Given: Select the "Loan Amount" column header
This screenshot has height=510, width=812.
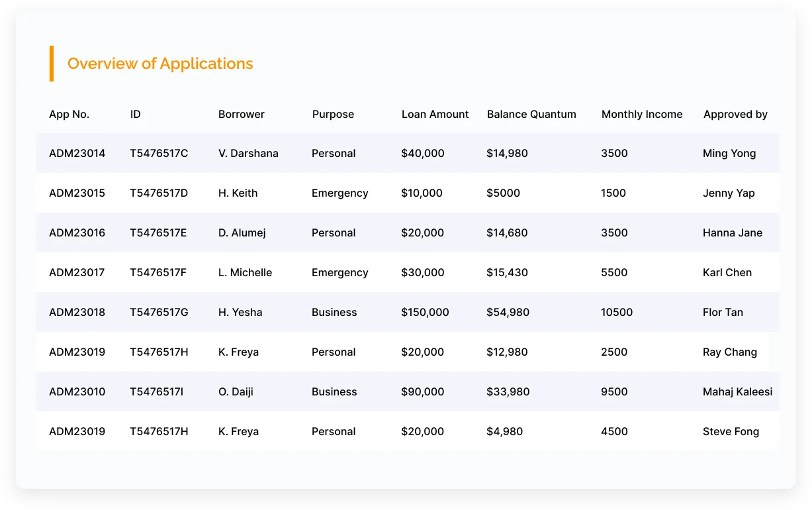Looking at the screenshot, I should pos(435,114).
